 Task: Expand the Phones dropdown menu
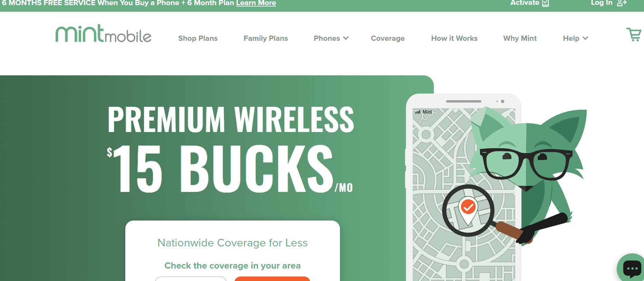[331, 38]
